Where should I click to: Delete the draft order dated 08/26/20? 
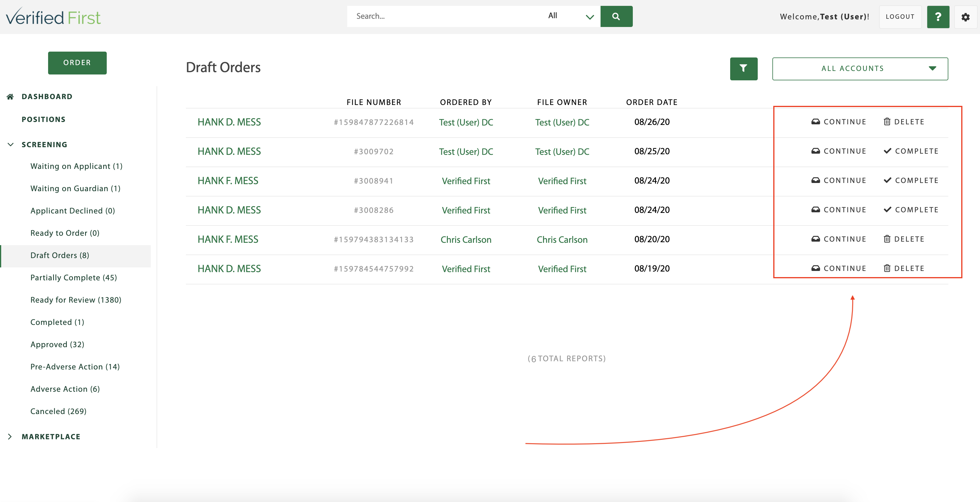(903, 122)
